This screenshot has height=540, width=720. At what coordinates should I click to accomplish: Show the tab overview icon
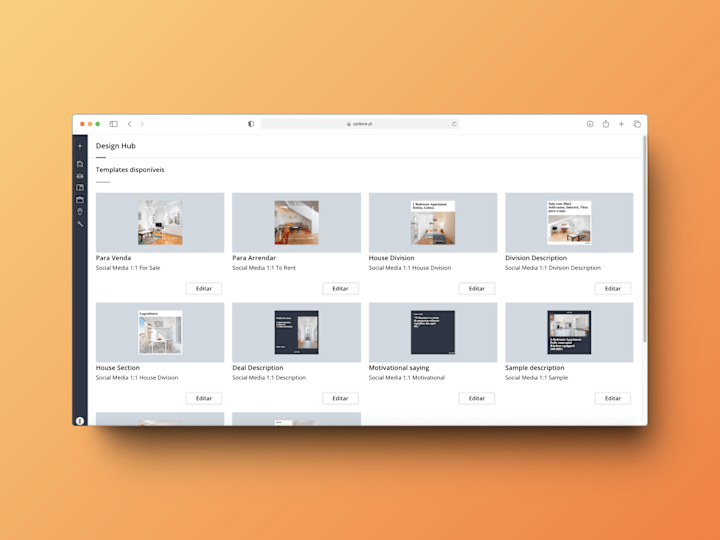[x=637, y=124]
